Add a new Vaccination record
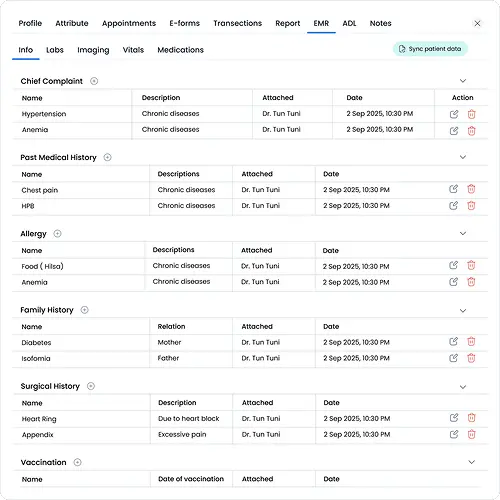Image resolution: width=500 pixels, height=500 pixels. pyautogui.click(x=77, y=462)
